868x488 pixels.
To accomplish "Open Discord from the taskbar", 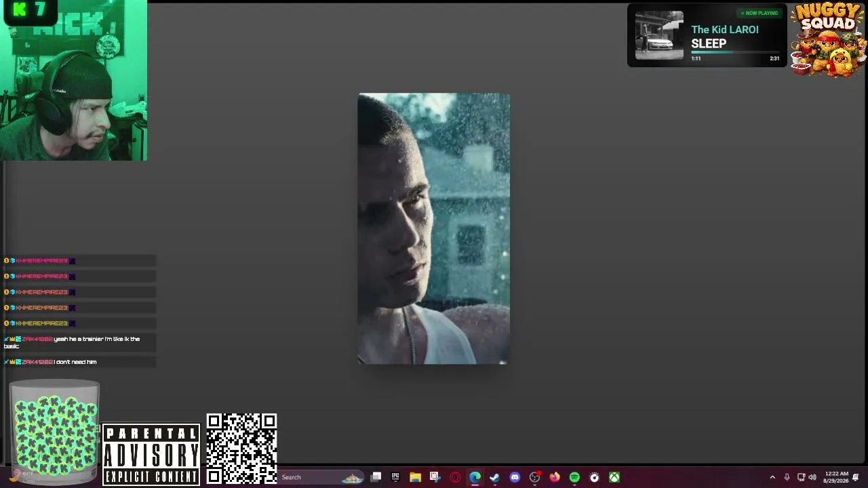I will (515, 477).
